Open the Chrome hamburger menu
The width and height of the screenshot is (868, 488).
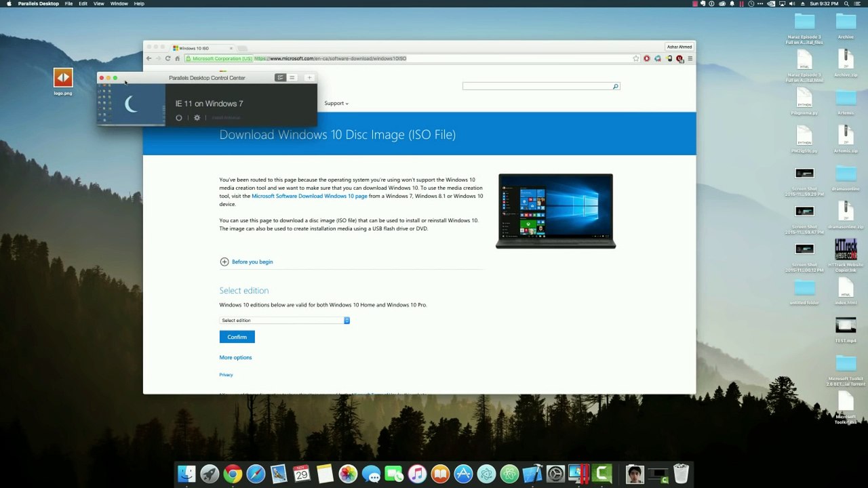click(690, 58)
